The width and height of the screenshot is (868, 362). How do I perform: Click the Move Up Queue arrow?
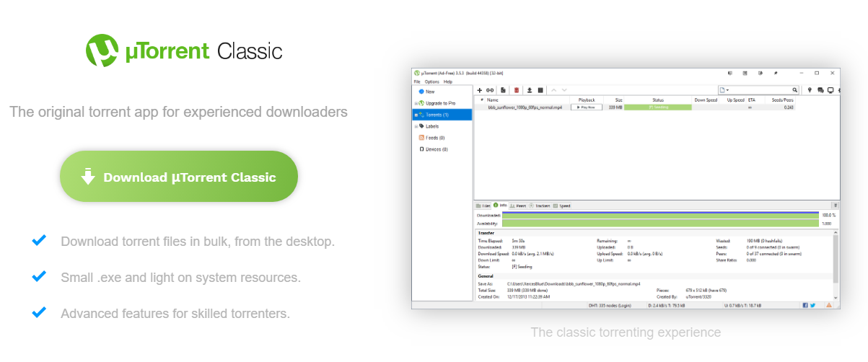[554, 90]
